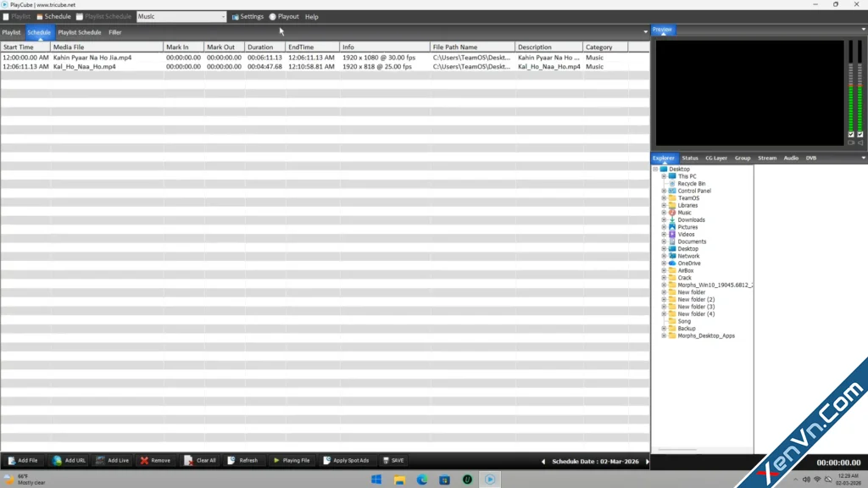
Task: Open the Explorer panel tabs dropdown arrow
Action: (864, 158)
